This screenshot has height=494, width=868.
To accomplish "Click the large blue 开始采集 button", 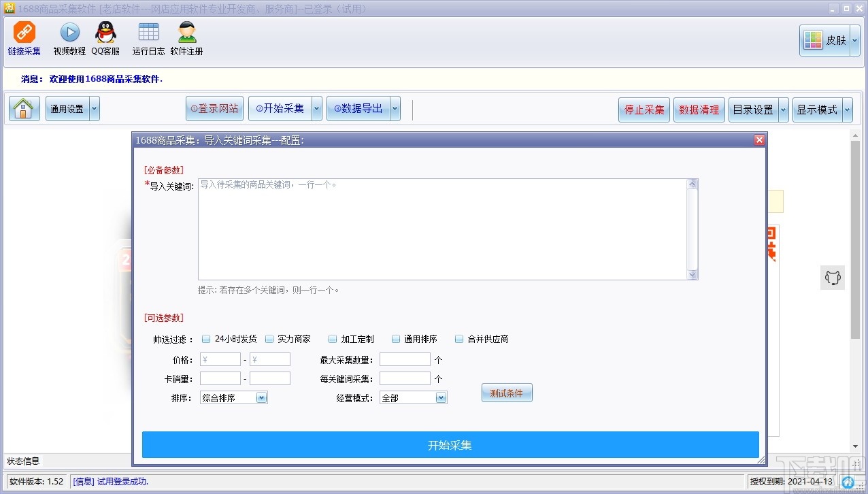I will [450, 444].
